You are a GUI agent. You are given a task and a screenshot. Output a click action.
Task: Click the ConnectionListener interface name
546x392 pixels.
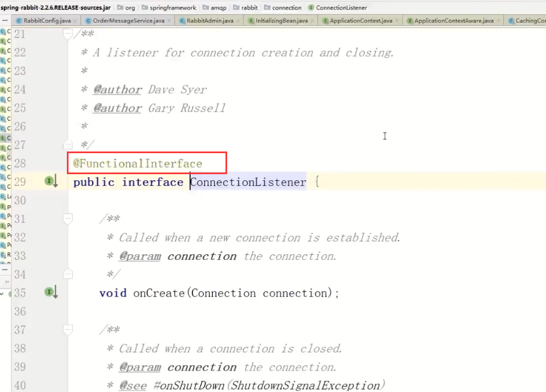[248, 182]
